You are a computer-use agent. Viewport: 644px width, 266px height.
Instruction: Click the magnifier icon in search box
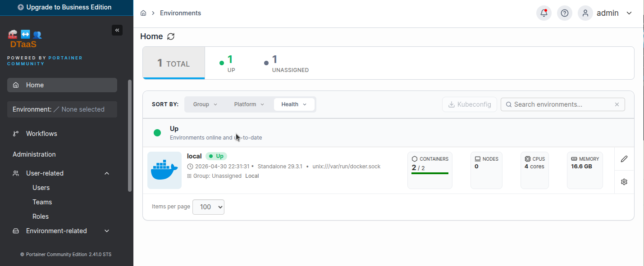tap(509, 104)
